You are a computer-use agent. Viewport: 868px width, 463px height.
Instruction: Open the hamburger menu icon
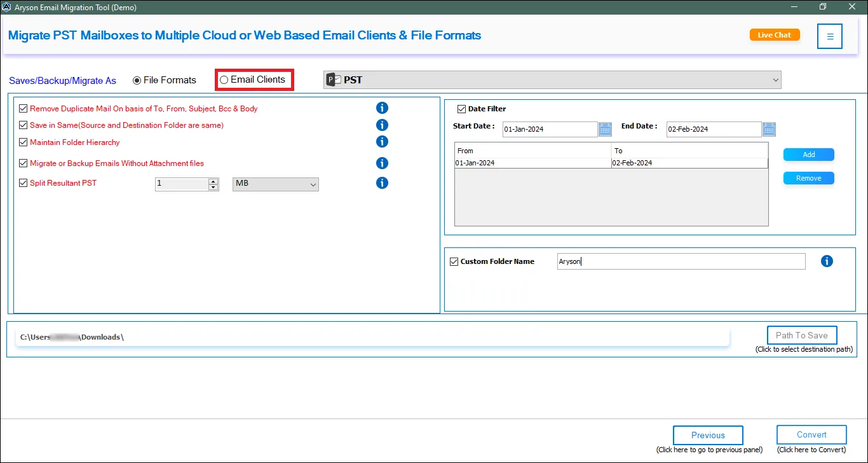(830, 36)
